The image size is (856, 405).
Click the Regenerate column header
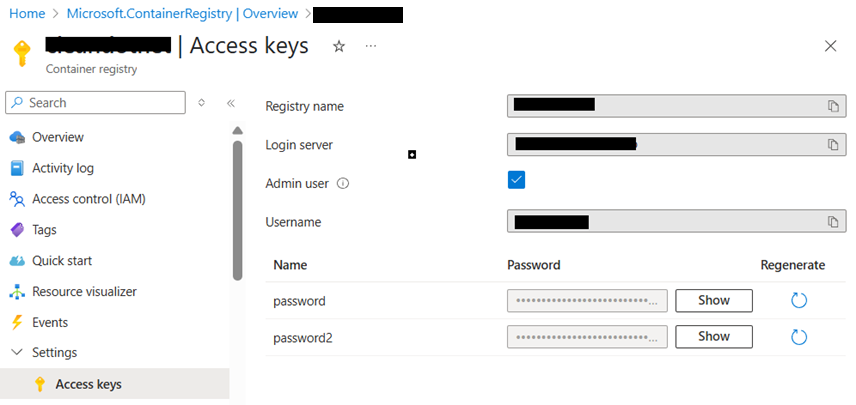(793, 265)
